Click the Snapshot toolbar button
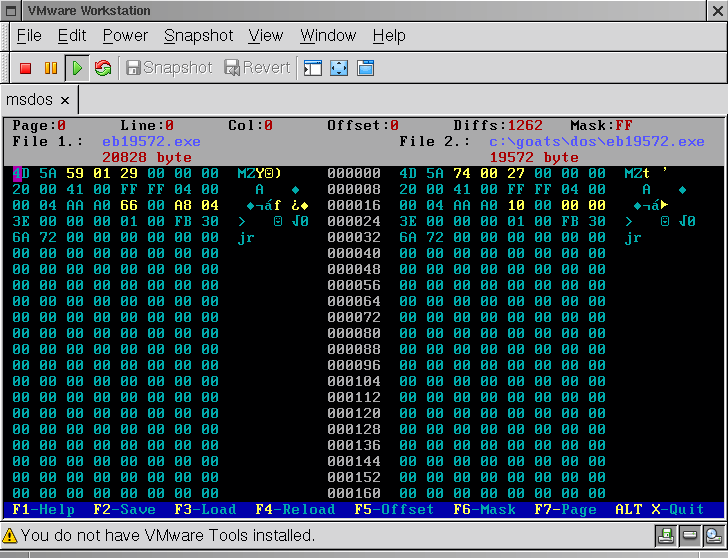Screen dimensions: 728x558 point(169,68)
